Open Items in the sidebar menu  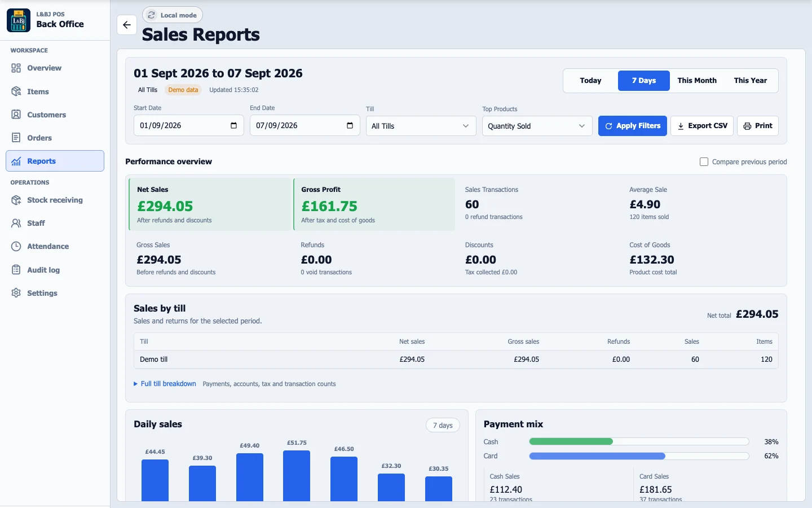(x=55, y=91)
